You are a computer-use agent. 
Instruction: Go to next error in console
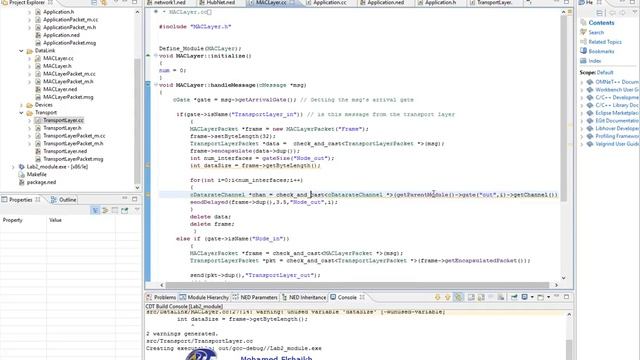coord(438,297)
